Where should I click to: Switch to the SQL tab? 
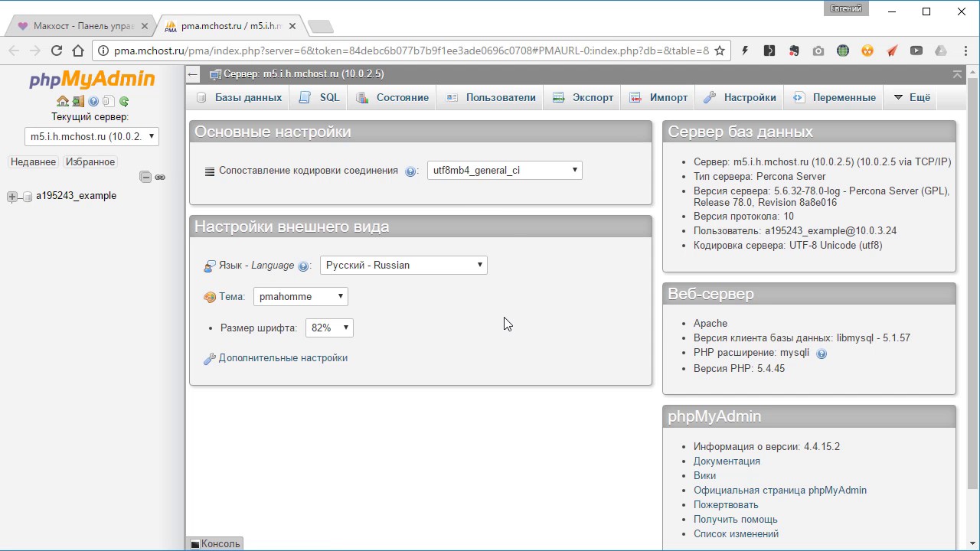(x=319, y=97)
